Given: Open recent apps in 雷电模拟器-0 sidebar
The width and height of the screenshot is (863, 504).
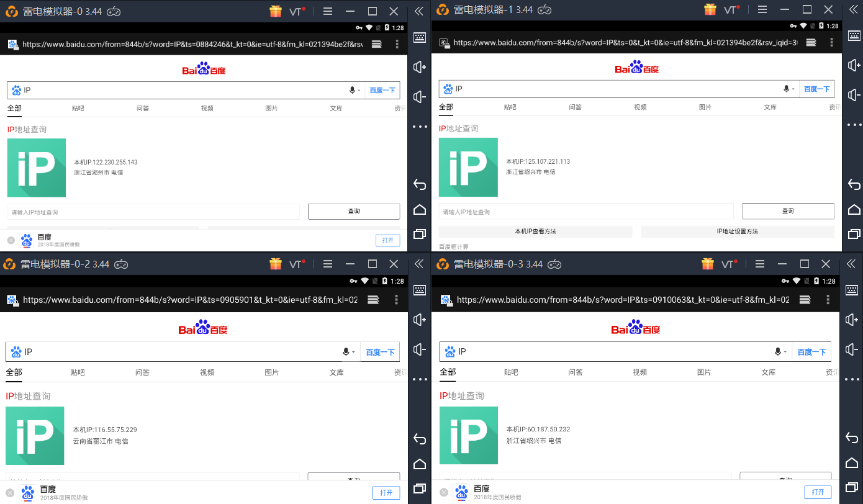Looking at the screenshot, I should [x=420, y=234].
